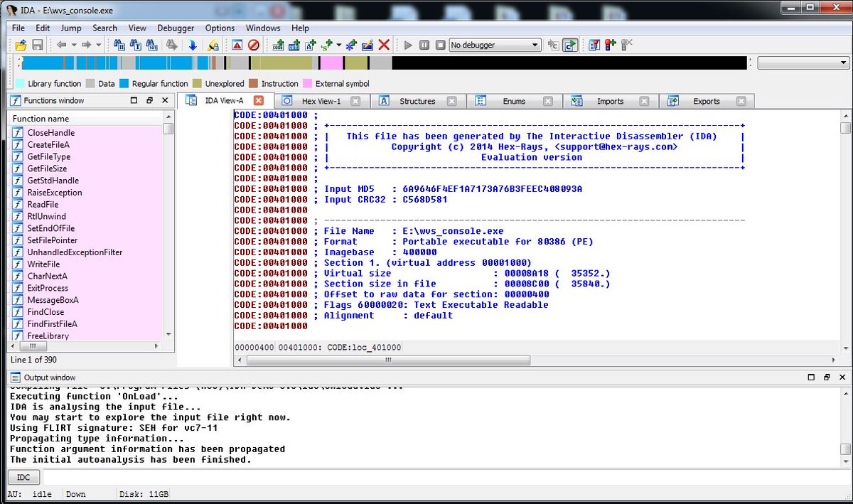This screenshot has width=853, height=504.
Task: Close the Hex View-1 tab
Action: [355, 101]
